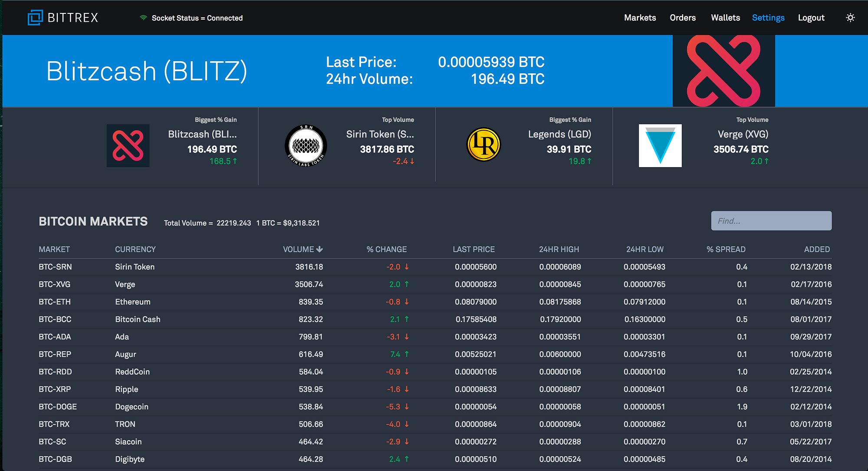Click the Sirin Labs Token round logo

point(306,145)
